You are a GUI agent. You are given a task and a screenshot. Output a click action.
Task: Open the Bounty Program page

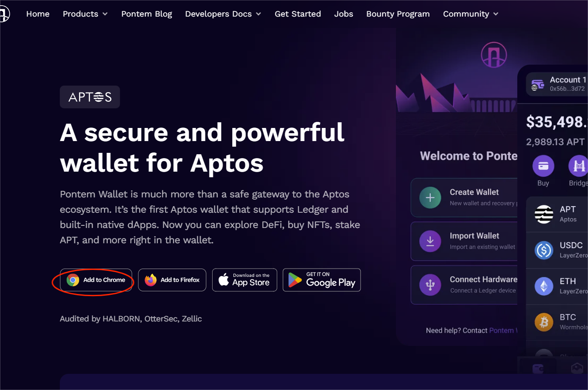398,14
